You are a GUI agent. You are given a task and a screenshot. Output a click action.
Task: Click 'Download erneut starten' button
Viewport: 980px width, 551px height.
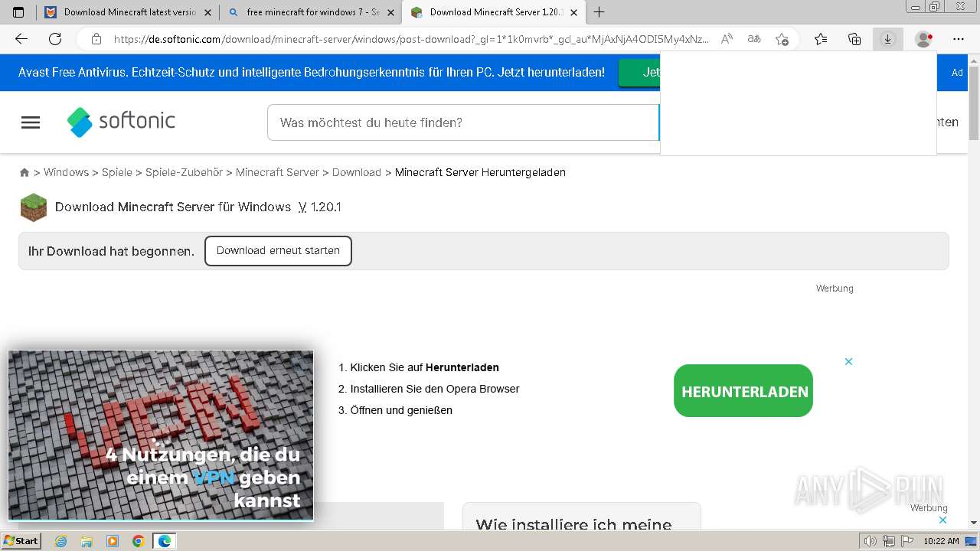[x=278, y=250]
